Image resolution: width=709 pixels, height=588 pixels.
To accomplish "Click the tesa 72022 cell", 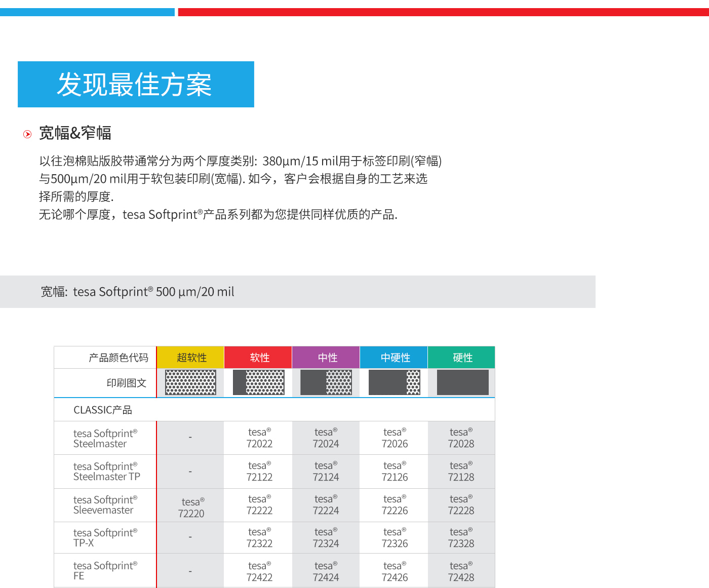I will [259, 438].
